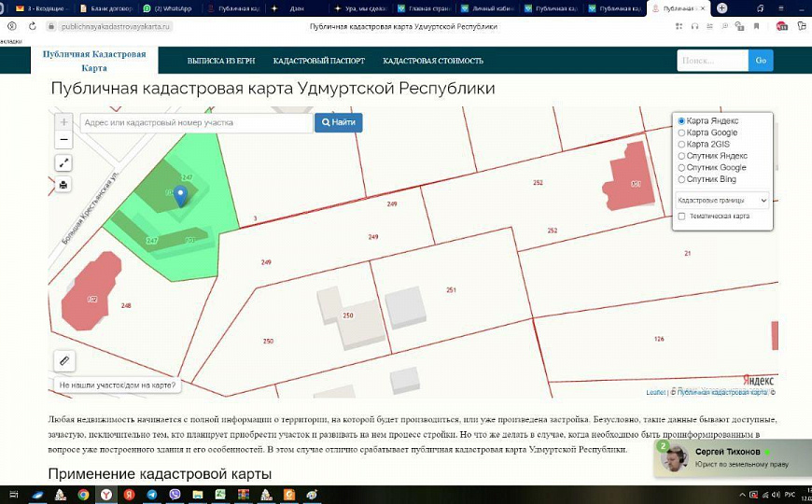Click the Найти search button

pos(339,122)
